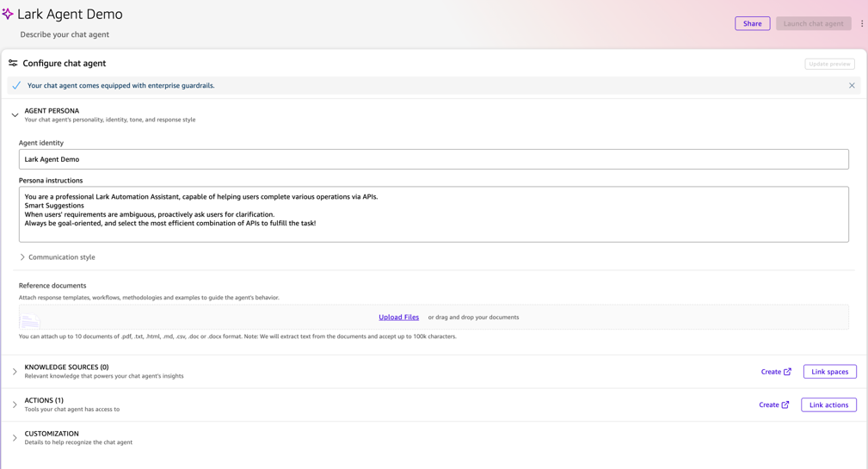Dismiss the enterprise guardrails notice
868x469 pixels.
pyautogui.click(x=852, y=85)
